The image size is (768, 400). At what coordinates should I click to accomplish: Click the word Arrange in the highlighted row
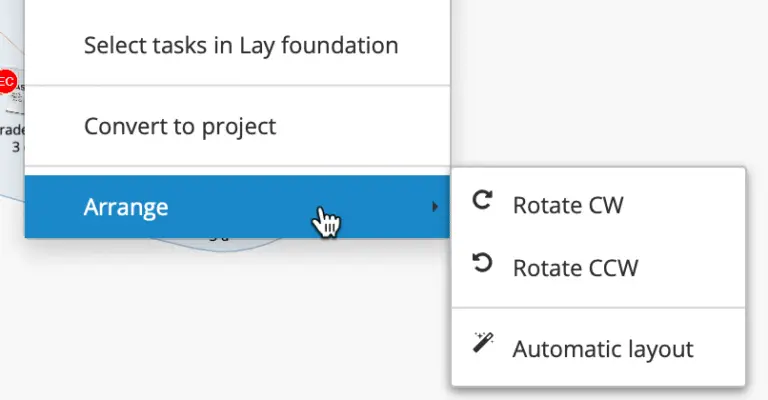(126, 207)
